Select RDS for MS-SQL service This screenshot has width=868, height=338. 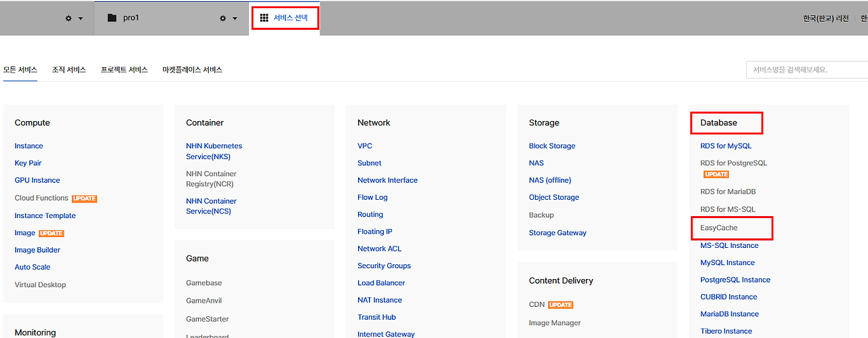(x=728, y=209)
